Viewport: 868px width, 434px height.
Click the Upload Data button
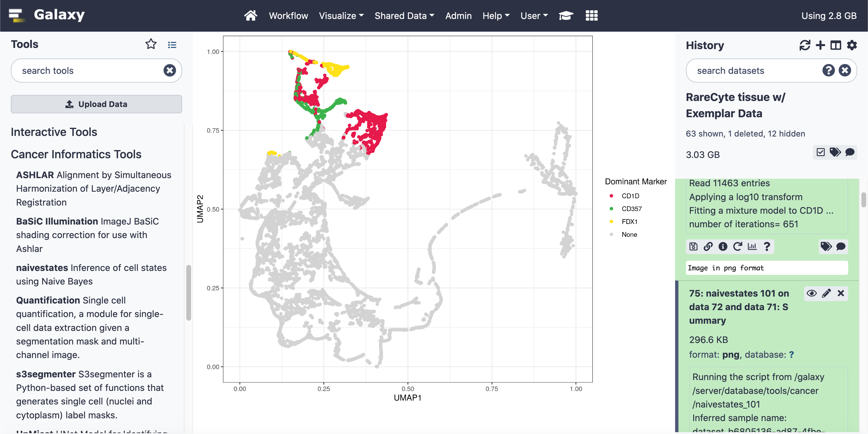pyautogui.click(x=96, y=103)
